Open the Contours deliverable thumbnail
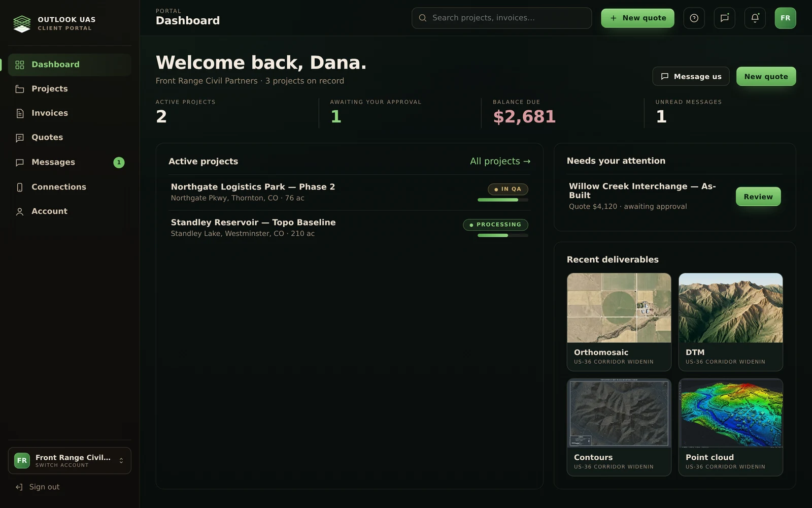 (619, 413)
